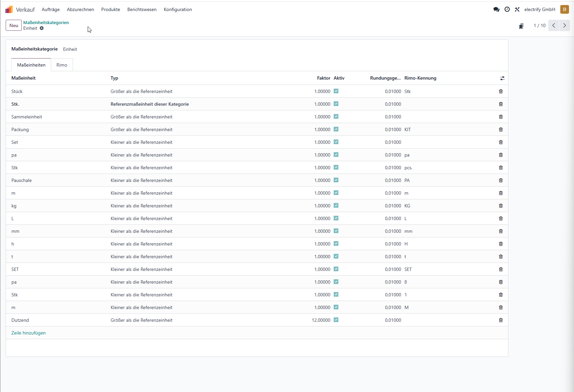Toggle Aktiv checkbox for kg
The width and height of the screenshot is (574, 392).
[336, 205]
